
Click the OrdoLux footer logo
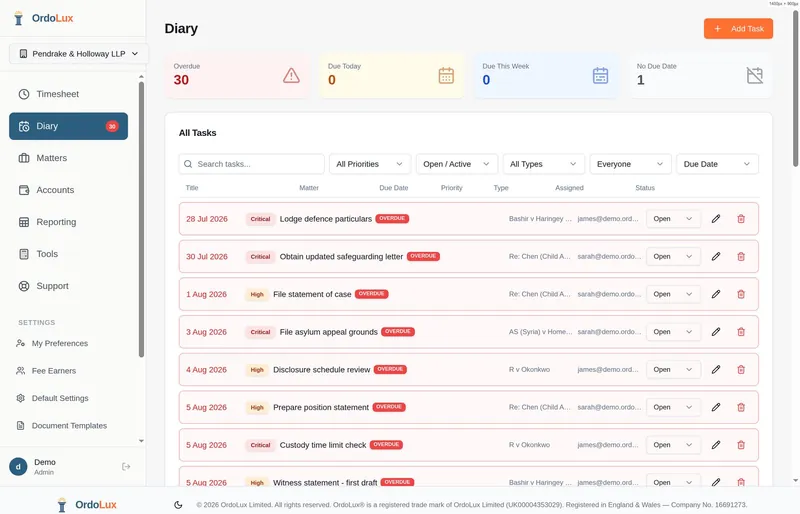click(x=87, y=505)
